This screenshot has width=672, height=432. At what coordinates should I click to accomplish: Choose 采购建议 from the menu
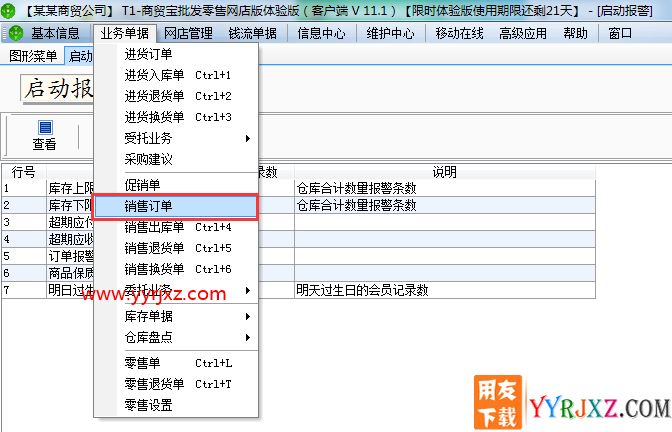pyautogui.click(x=176, y=159)
